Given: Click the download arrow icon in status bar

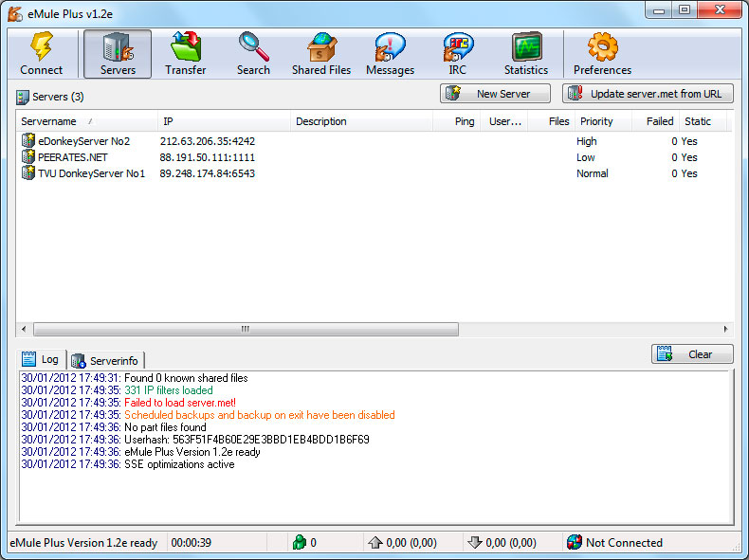Looking at the screenshot, I should (x=474, y=542).
